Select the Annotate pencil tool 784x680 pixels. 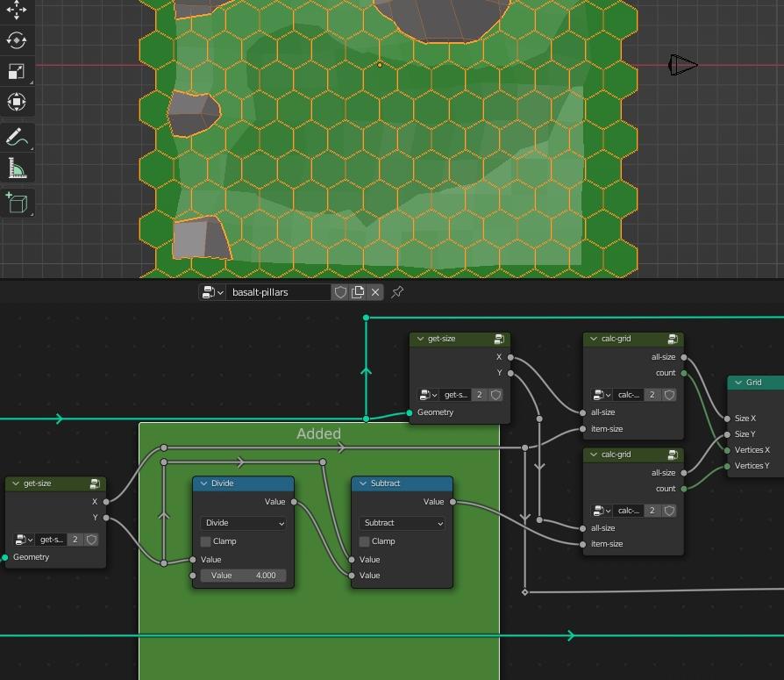17,138
